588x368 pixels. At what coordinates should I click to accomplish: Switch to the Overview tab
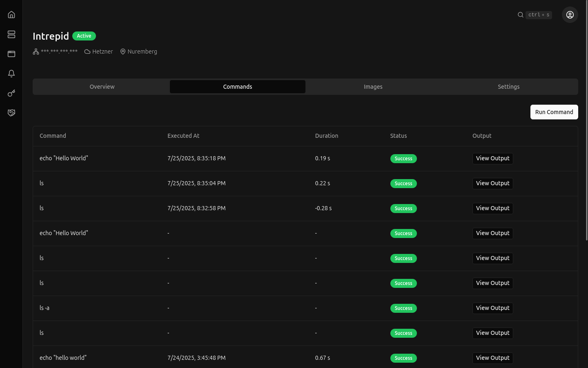(x=102, y=87)
